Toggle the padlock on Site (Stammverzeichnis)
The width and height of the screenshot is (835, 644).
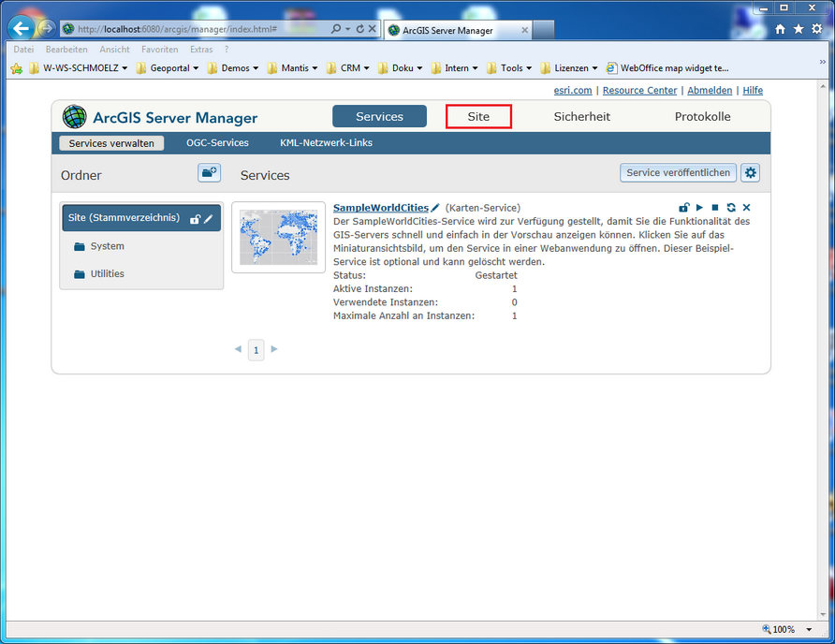tap(194, 217)
